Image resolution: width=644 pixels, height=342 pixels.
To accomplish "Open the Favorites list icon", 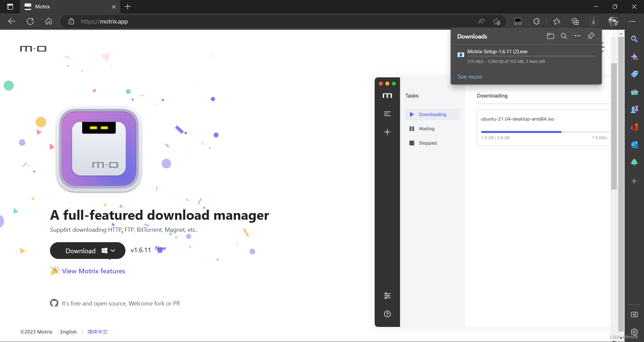I will [557, 21].
